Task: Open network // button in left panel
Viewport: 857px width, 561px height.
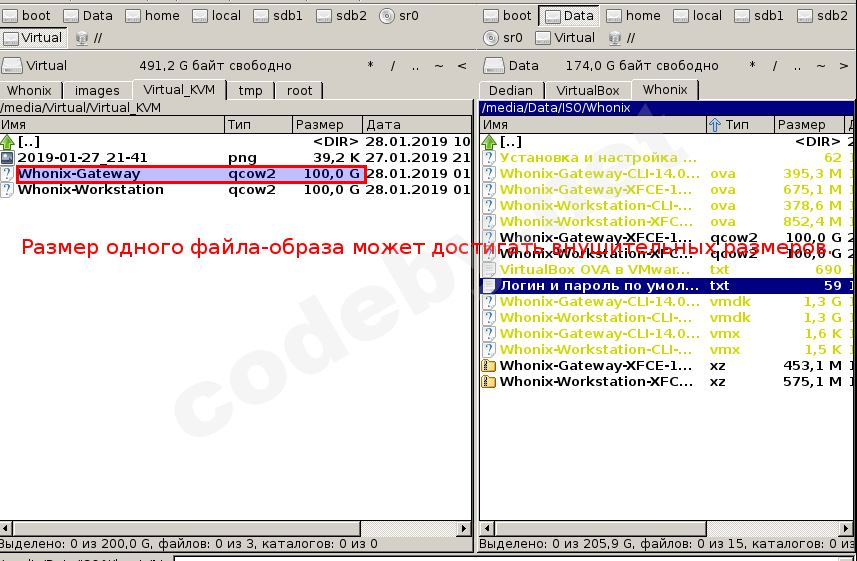Action: tap(89, 38)
